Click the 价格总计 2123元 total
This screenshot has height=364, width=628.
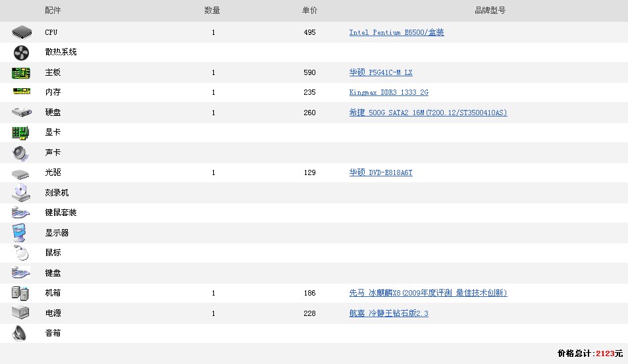click(x=590, y=353)
